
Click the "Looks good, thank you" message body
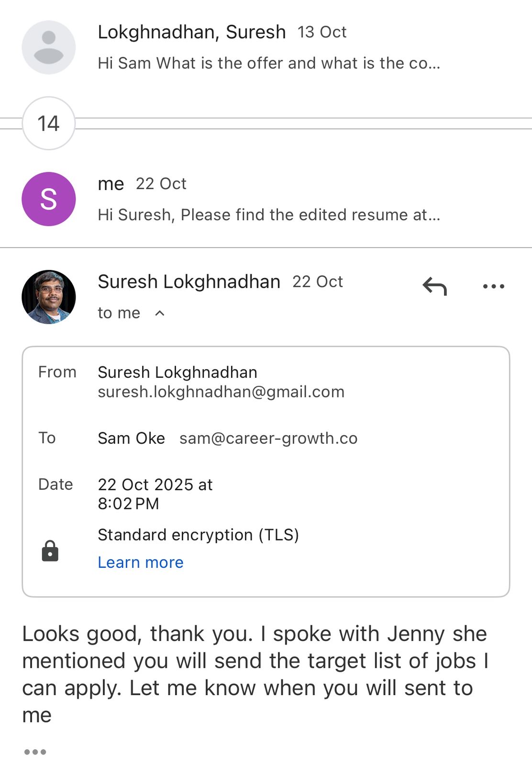click(x=255, y=674)
